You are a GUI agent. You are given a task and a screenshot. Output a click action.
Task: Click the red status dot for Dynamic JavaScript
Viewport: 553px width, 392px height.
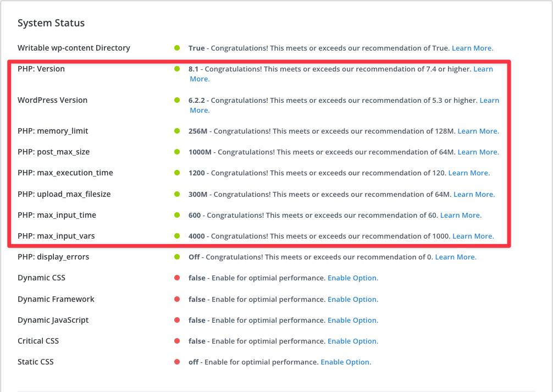(177, 321)
